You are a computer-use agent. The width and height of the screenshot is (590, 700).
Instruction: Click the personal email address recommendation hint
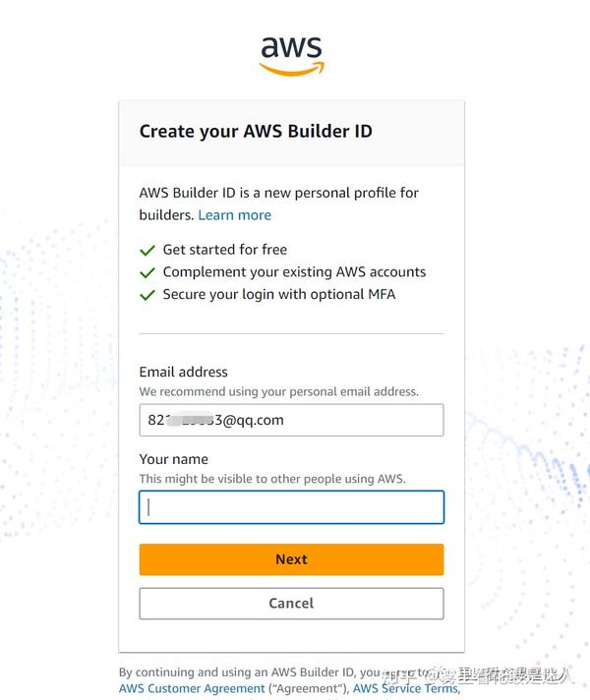[x=278, y=391]
